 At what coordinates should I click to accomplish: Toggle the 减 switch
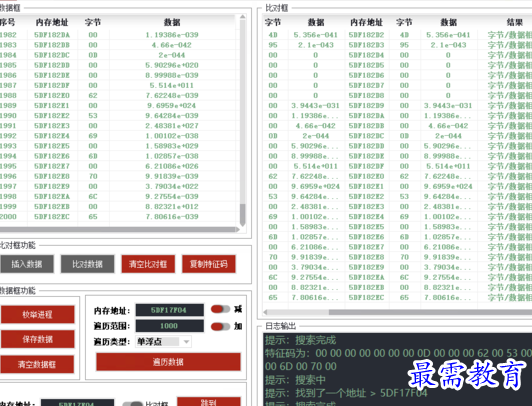tap(220, 309)
